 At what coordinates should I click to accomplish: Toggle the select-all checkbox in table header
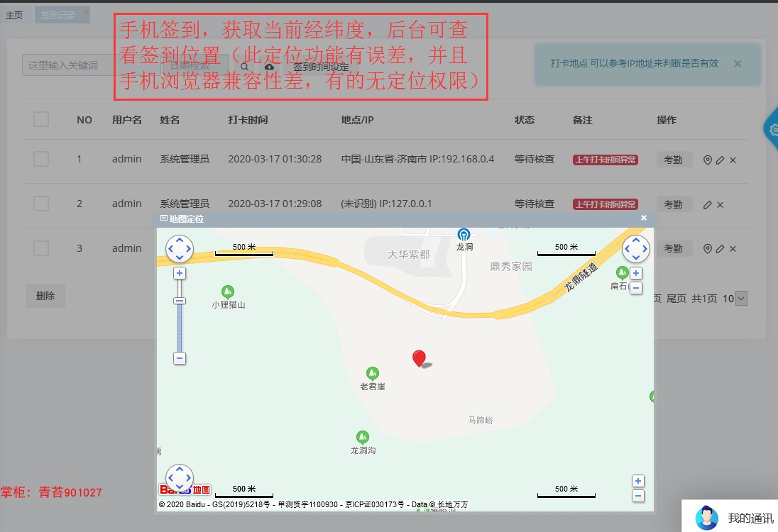(x=41, y=119)
